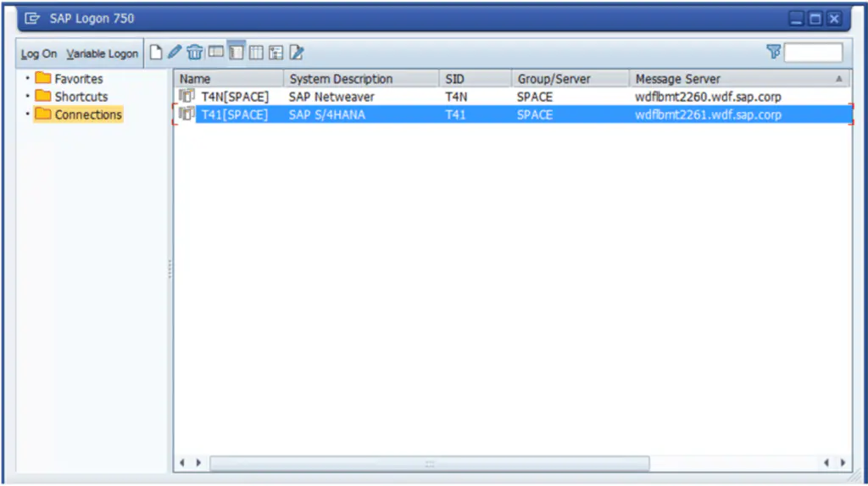Click the filter funnel icon
The width and height of the screenshot is (868, 486).
[773, 52]
